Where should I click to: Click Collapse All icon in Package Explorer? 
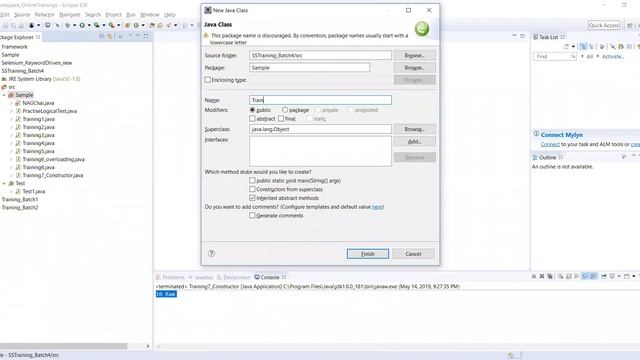(102, 36)
